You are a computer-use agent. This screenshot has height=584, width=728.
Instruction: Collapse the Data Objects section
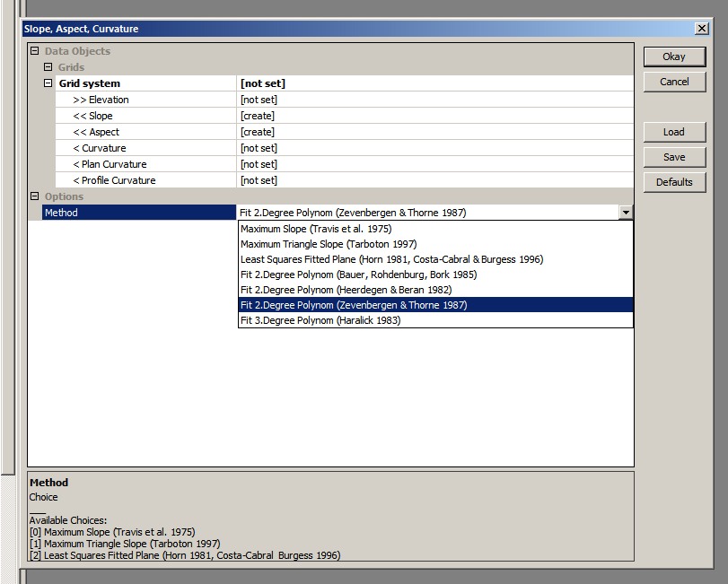click(35, 51)
